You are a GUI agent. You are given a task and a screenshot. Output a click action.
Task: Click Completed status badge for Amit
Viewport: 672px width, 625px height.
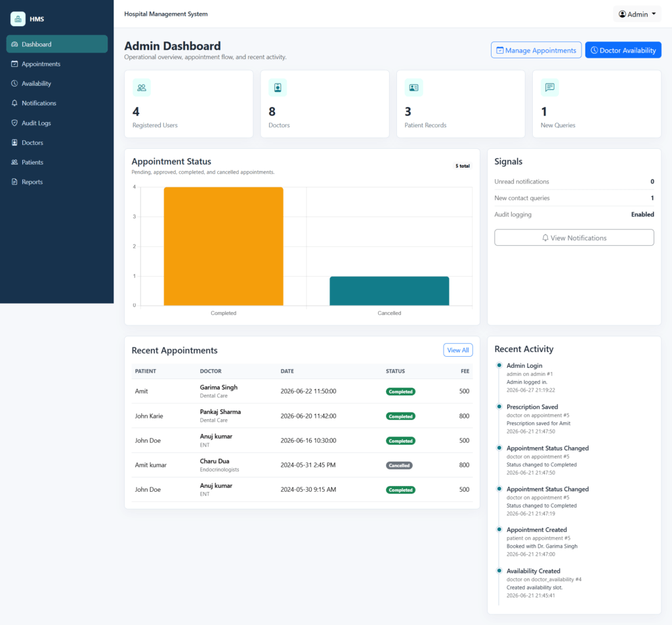pos(400,392)
